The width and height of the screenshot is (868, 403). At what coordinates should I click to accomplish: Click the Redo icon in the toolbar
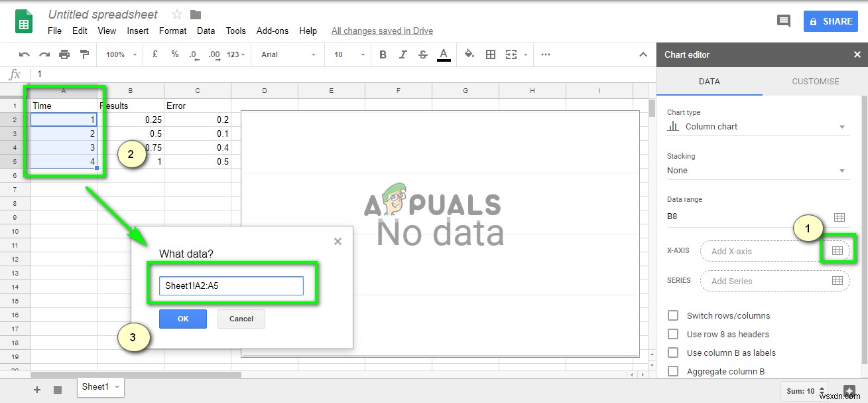point(44,54)
